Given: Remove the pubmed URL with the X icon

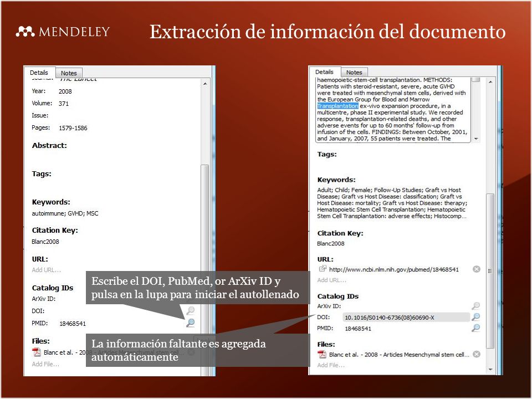Looking at the screenshot, I should pyautogui.click(x=477, y=269).
